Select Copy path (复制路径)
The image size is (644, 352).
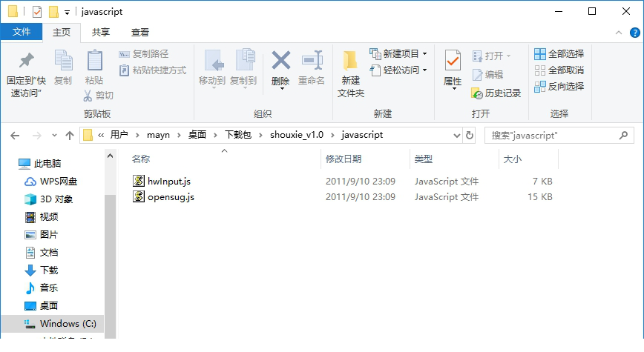pyautogui.click(x=144, y=54)
